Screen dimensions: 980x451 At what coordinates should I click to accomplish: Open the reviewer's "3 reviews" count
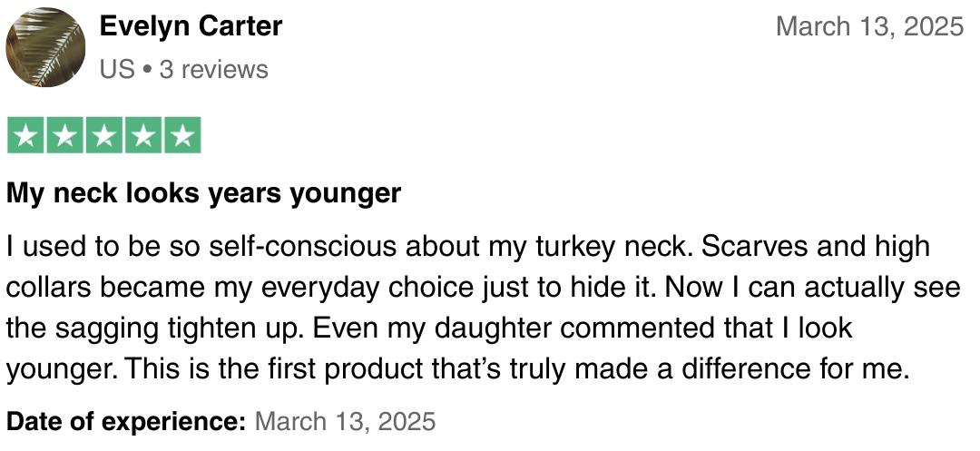213,70
